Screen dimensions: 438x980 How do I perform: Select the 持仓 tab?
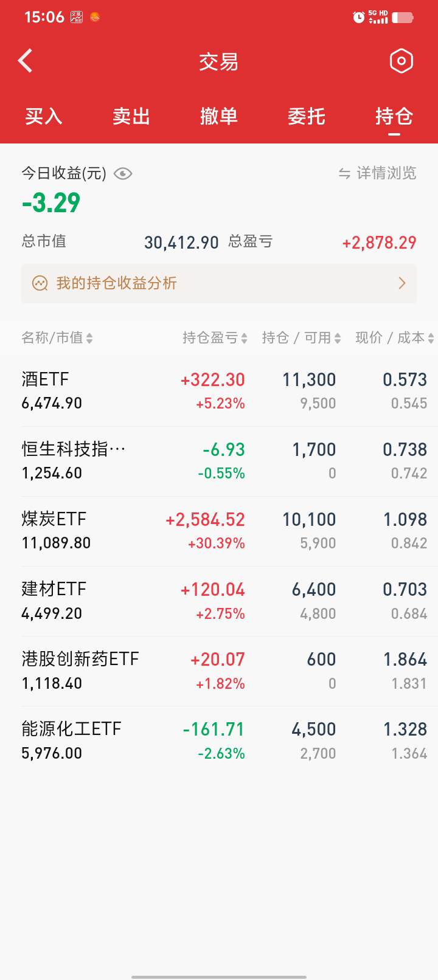pyautogui.click(x=394, y=116)
